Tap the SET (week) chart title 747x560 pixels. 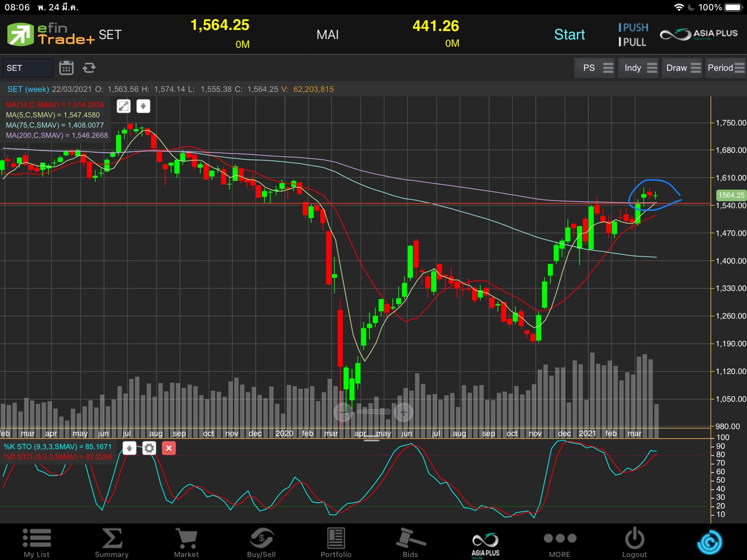pos(28,89)
